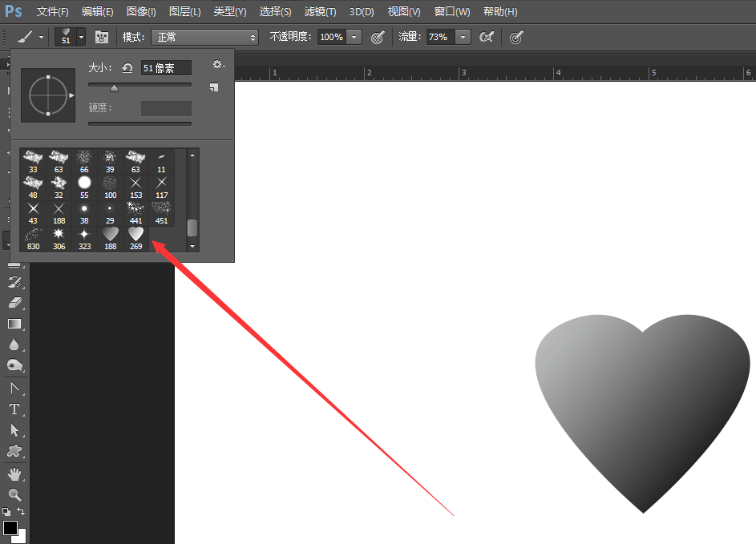Open the 图层(L) menu

(x=184, y=11)
